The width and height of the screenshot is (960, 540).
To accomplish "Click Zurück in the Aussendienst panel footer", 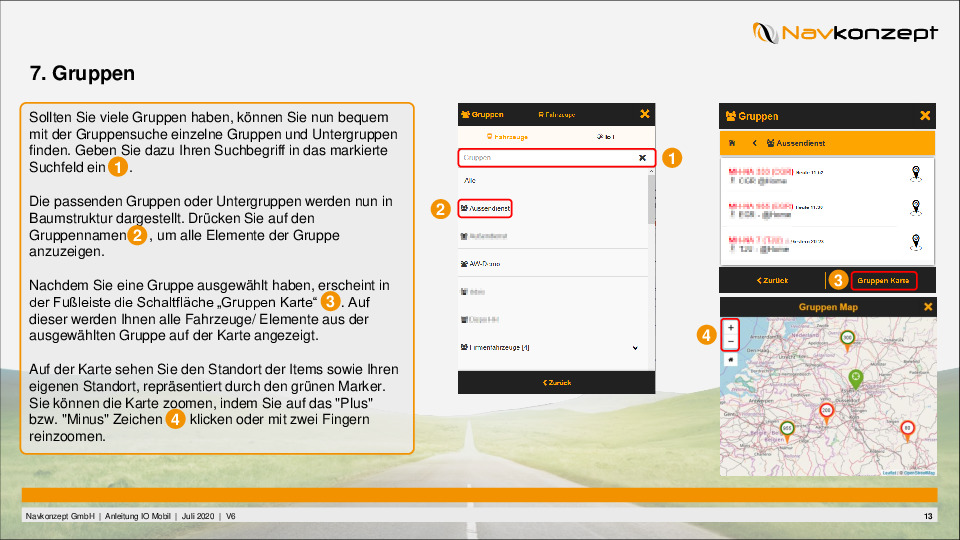I will coord(772,280).
